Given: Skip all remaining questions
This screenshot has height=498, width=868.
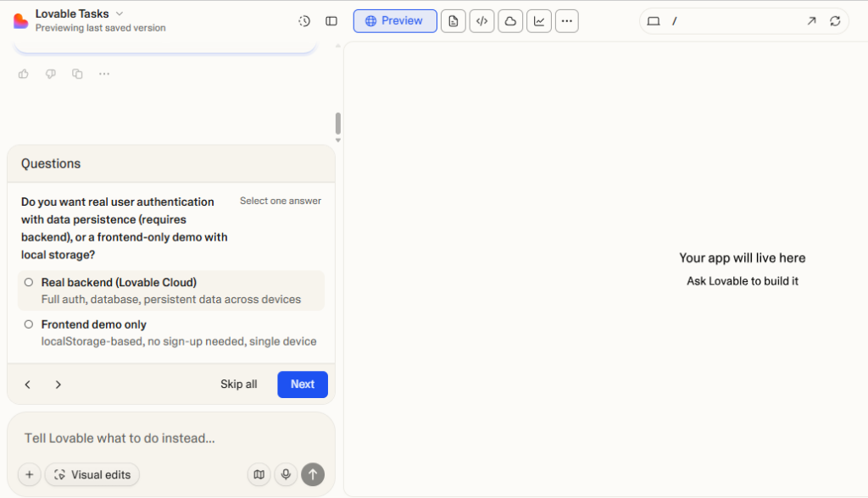Looking at the screenshot, I should coord(238,384).
